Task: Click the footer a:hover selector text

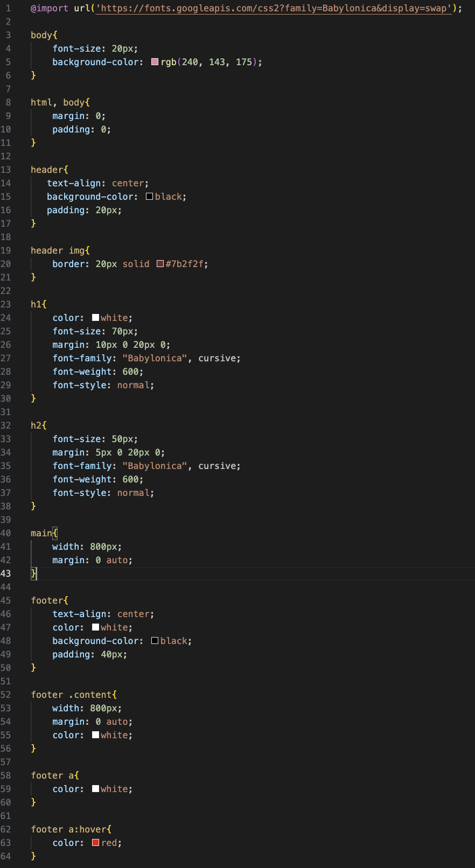Action: (68, 829)
